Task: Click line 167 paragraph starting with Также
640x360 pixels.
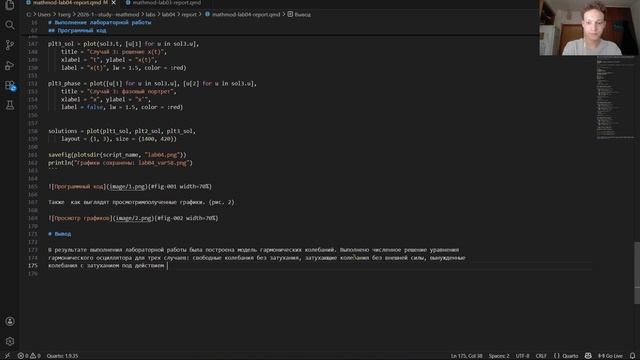Action: coord(141,202)
